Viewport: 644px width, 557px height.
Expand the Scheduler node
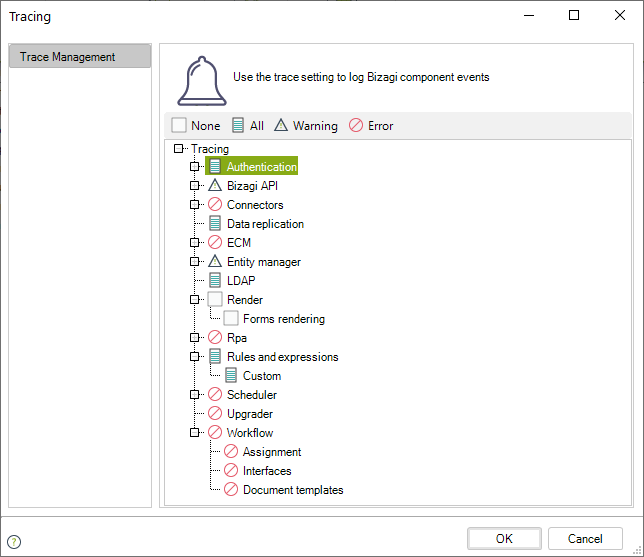(x=194, y=394)
